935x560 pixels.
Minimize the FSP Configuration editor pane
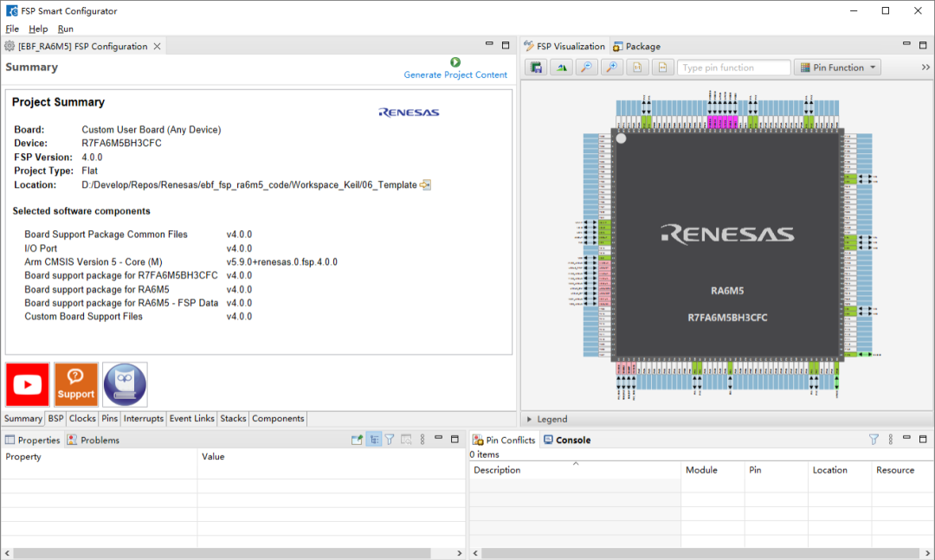tap(489, 44)
